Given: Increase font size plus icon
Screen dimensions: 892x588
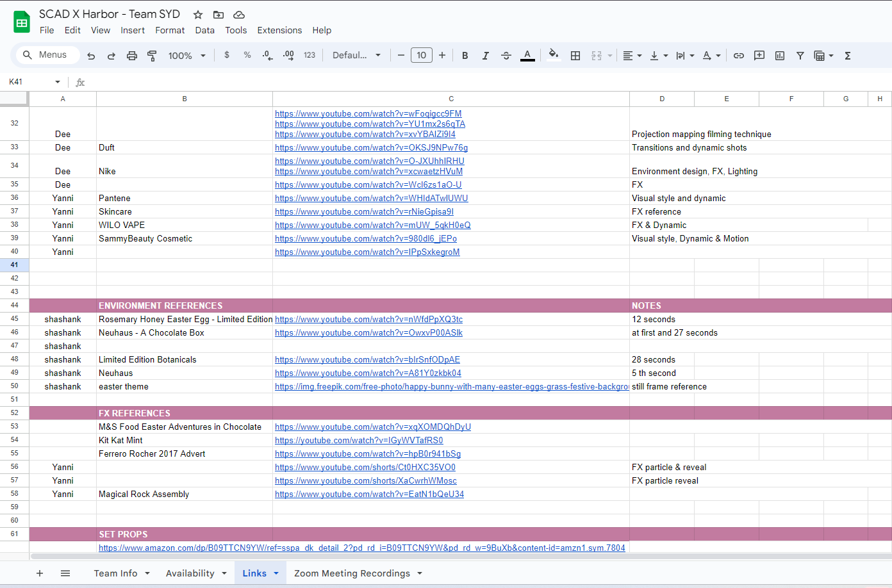Looking at the screenshot, I should 442,55.
